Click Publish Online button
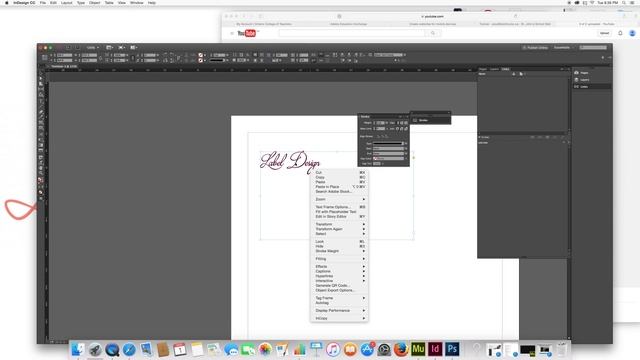The width and height of the screenshot is (640, 360). [x=535, y=48]
